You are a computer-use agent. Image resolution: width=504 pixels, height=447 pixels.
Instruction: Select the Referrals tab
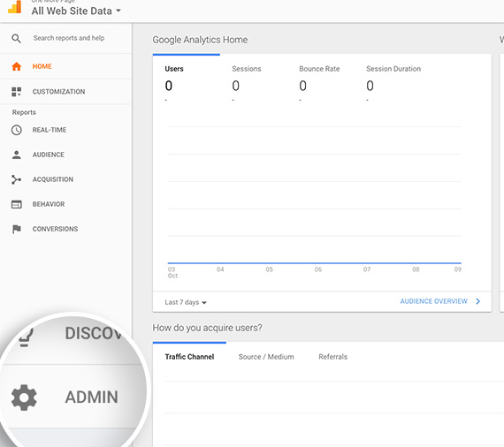[333, 357]
